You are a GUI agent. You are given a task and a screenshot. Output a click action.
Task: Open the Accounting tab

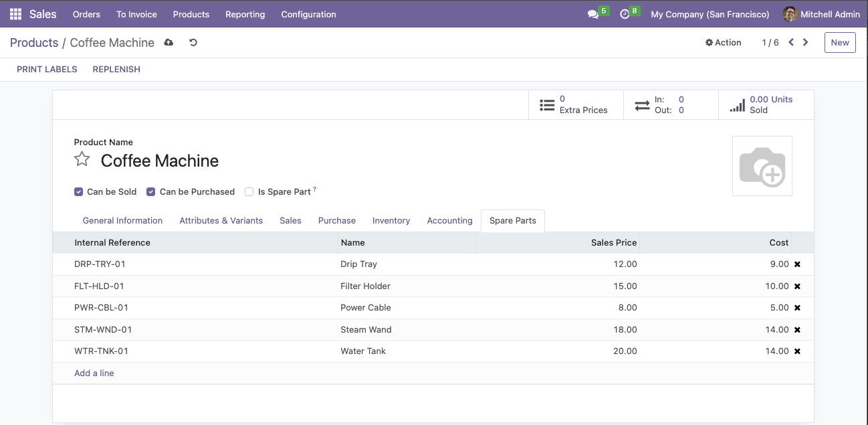click(450, 221)
